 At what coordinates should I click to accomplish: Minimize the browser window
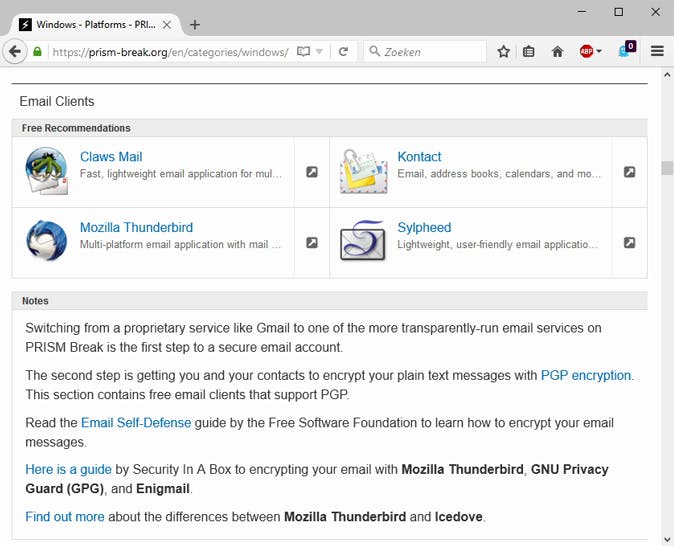pyautogui.click(x=582, y=12)
